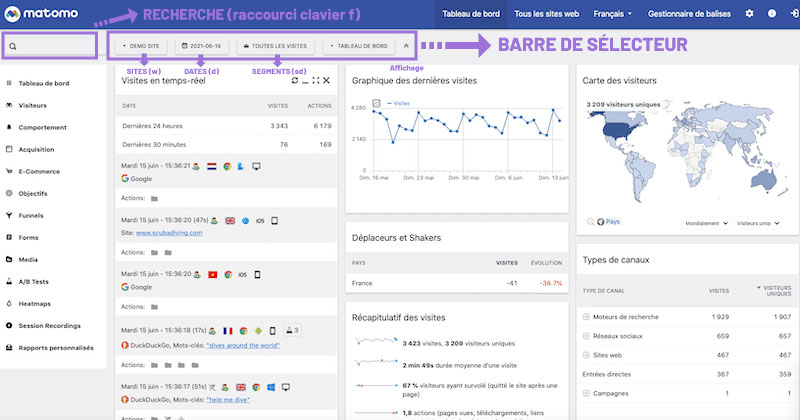The image size is (800, 420).
Task: Select Funnels in the sidebar
Action: click(31, 215)
